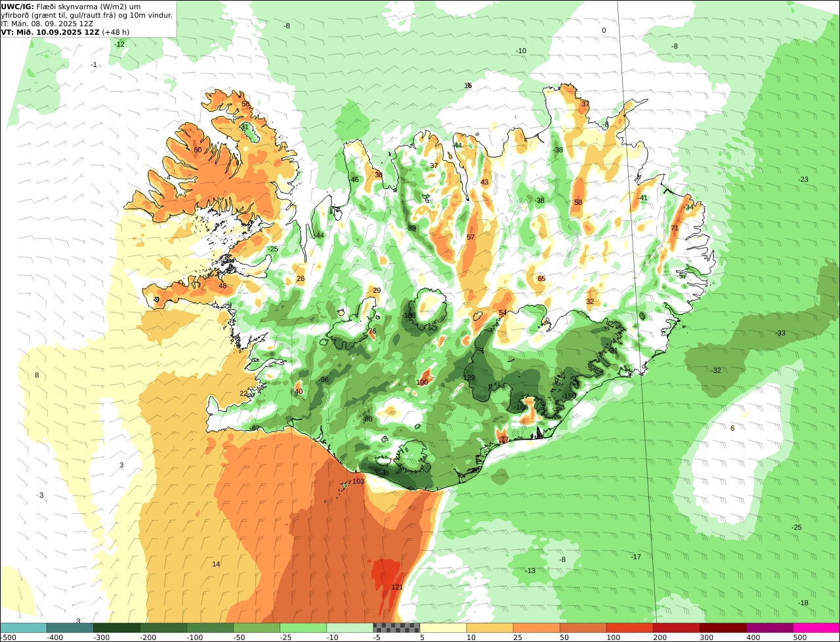Click the map value -10 in the north
Image resolution: width=840 pixels, height=642 pixels.
(x=521, y=51)
